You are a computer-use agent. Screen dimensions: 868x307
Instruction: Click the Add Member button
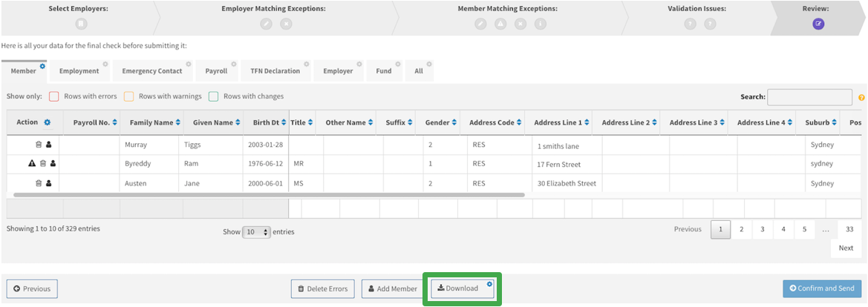[x=393, y=288]
